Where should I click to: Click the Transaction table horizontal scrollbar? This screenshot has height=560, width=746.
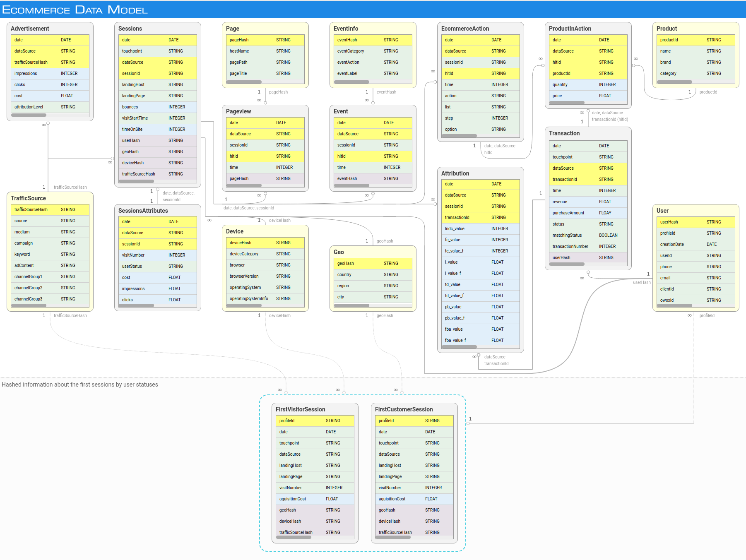pos(567,264)
